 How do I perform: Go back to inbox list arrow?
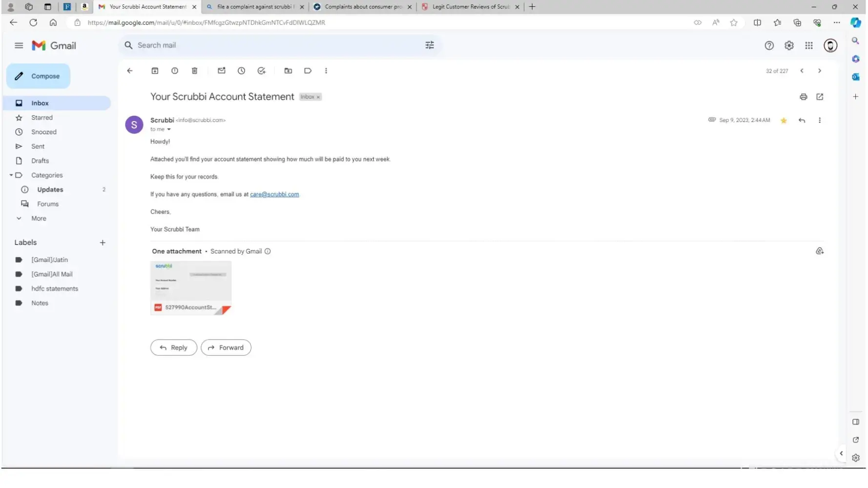[130, 71]
